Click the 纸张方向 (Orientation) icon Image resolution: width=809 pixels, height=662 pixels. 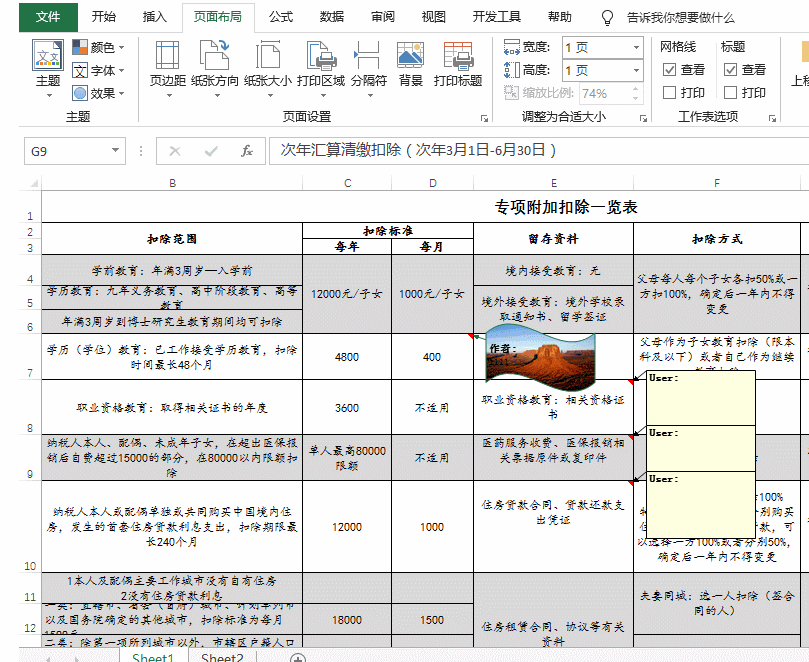(x=215, y=56)
